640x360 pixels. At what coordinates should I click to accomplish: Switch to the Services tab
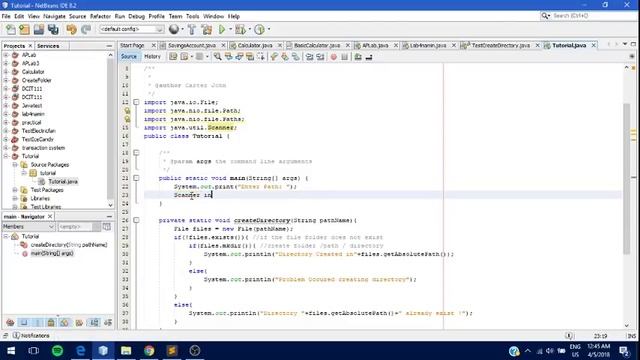pyautogui.click(x=48, y=46)
